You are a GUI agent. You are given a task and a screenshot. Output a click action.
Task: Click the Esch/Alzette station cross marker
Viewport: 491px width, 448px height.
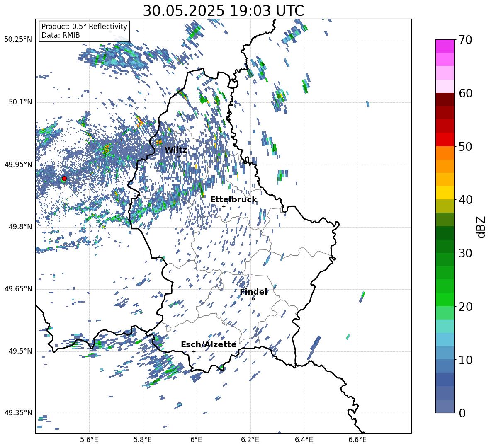[194, 351]
